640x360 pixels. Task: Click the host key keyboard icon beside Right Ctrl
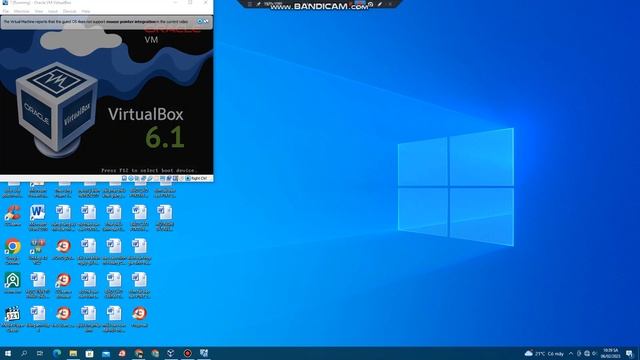coord(188,178)
